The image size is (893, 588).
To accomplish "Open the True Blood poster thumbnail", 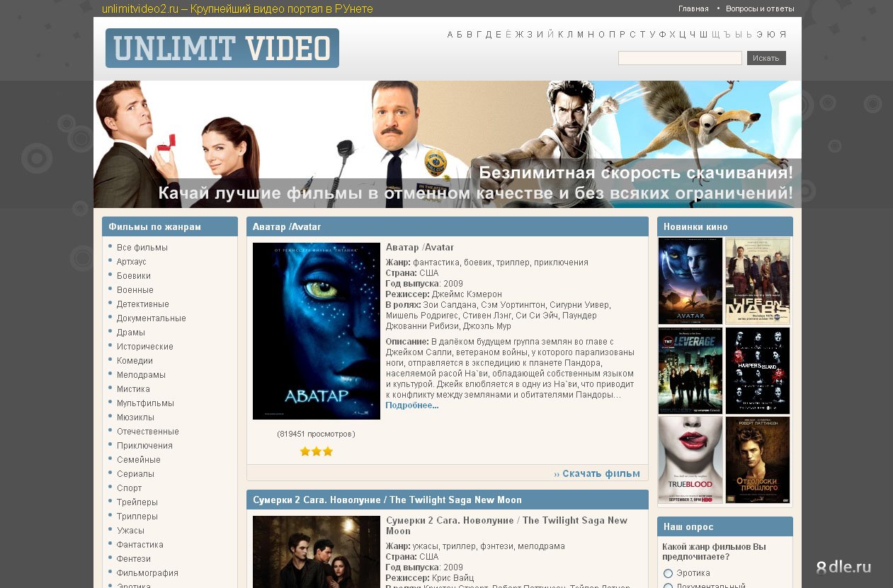I will [x=690, y=460].
